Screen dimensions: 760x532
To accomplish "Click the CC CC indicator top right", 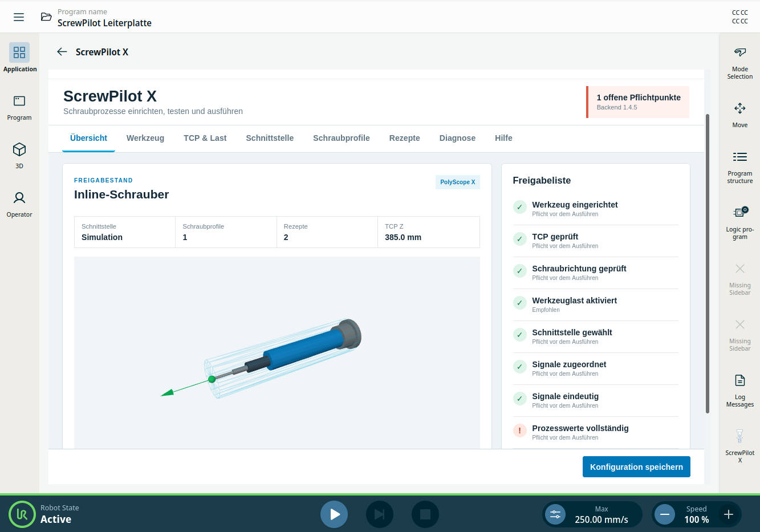I will tap(740, 17).
